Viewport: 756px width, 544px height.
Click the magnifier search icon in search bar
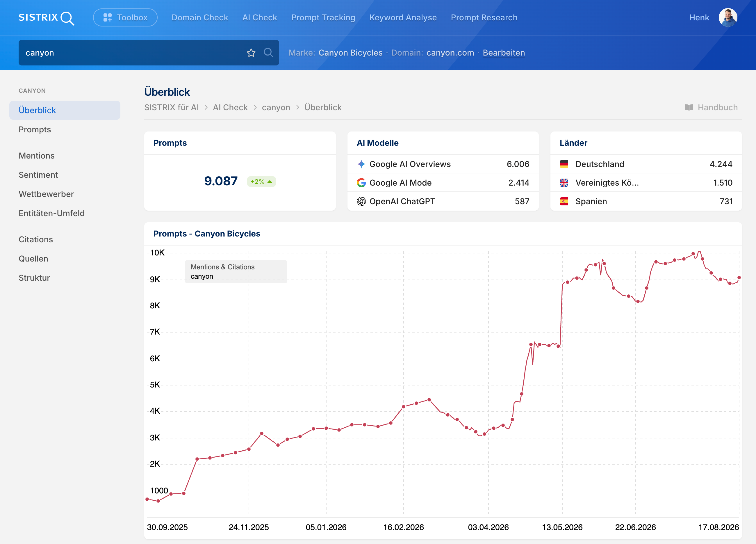[268, 53]
